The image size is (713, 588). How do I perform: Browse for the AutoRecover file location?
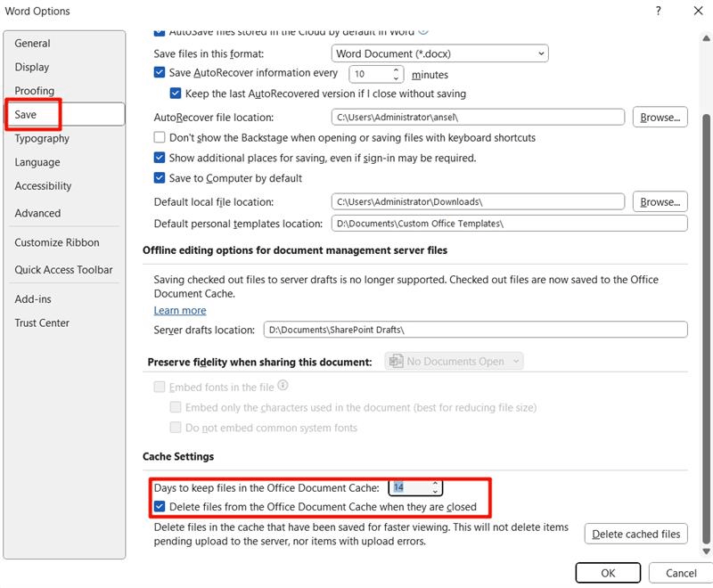[x=660, y=118]
